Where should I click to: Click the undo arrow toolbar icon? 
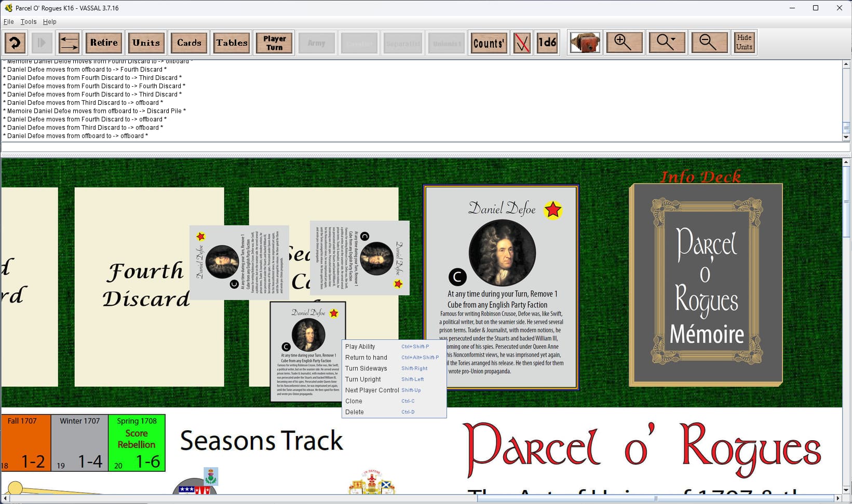coord(15,43)
